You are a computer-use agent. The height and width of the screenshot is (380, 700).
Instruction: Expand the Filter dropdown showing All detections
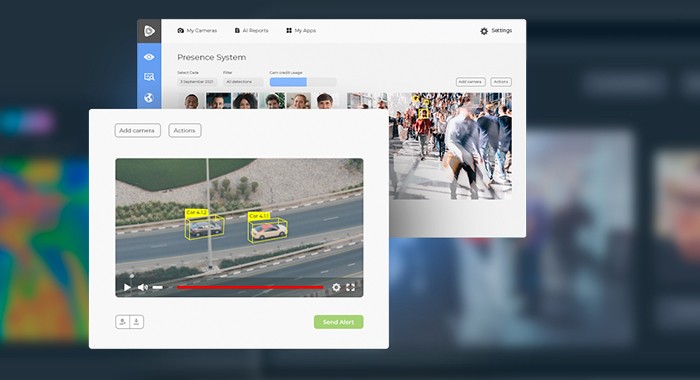[x=242, y=82]
